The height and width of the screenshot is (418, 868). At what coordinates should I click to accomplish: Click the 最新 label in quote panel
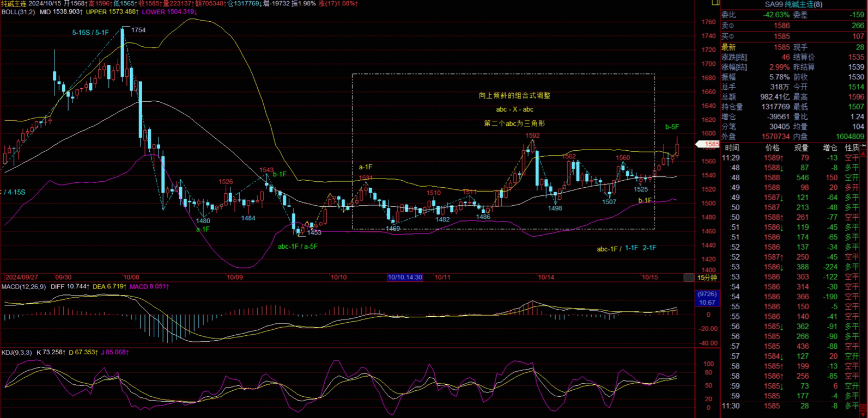(729, 47)
